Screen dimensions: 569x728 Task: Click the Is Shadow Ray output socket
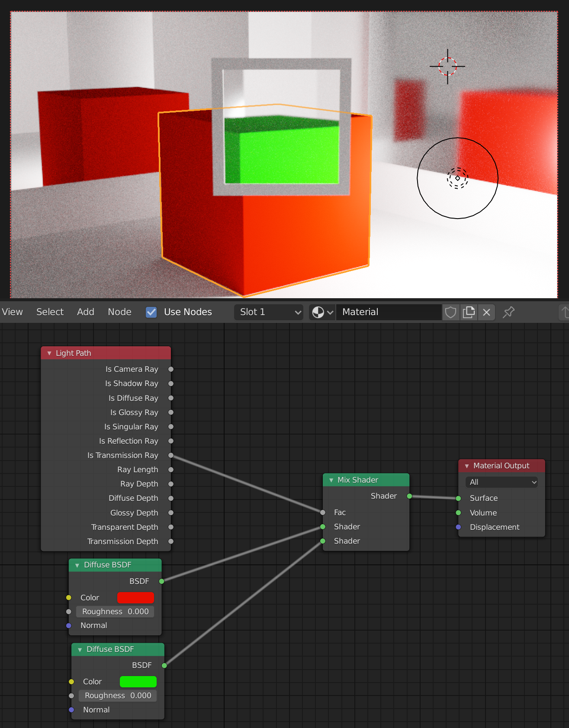171,383
